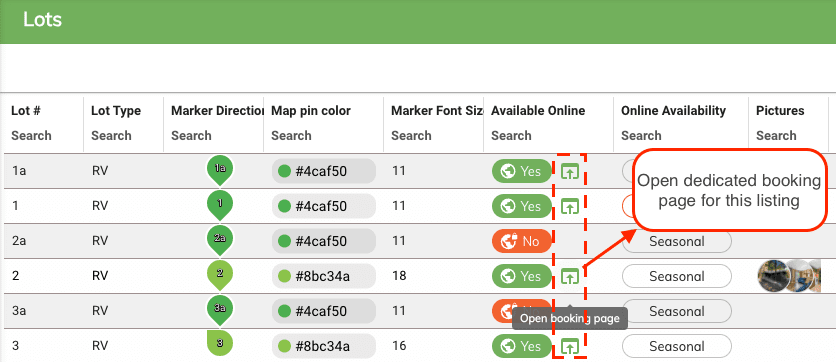
Task: Toggle Available Online Yes for lot 1a
Action: (x=521, y=171)
